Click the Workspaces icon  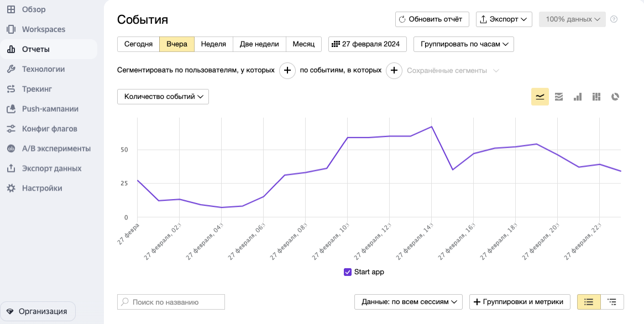[x=11, y=29]
